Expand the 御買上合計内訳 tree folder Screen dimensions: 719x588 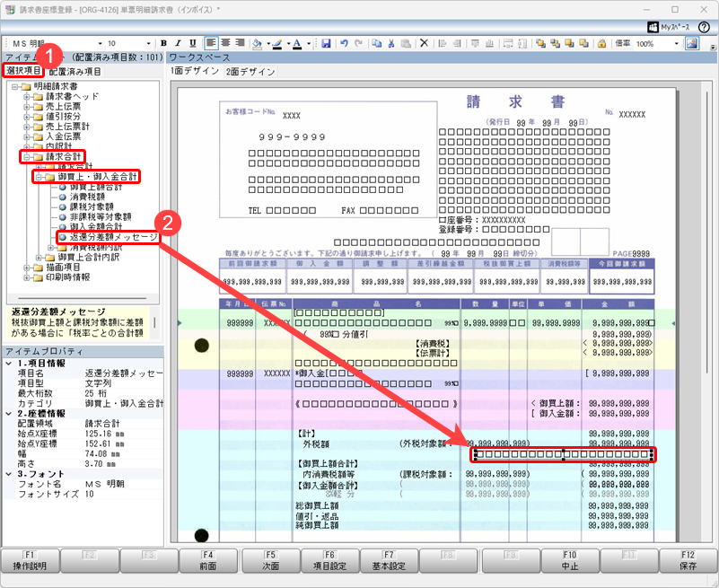coord(39,258)
